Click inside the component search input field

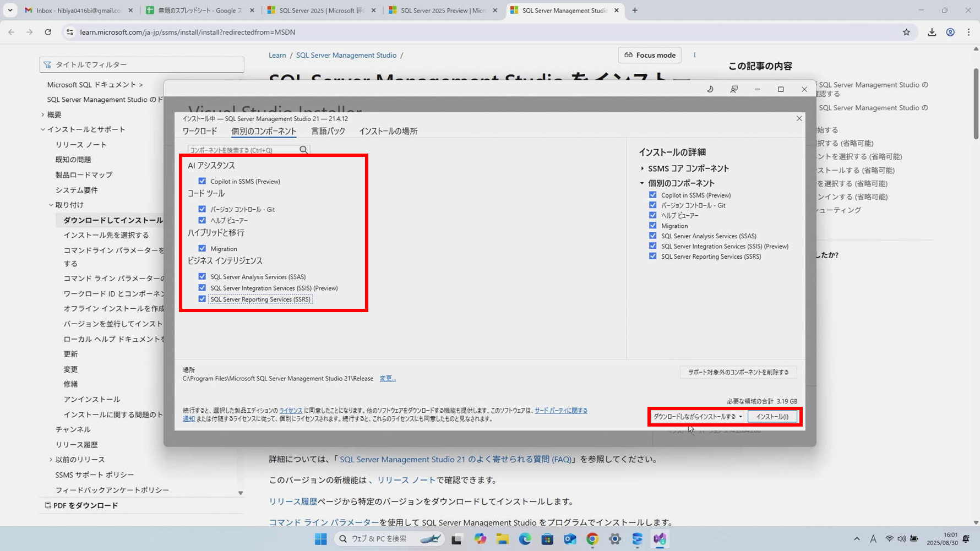point(242,149)
